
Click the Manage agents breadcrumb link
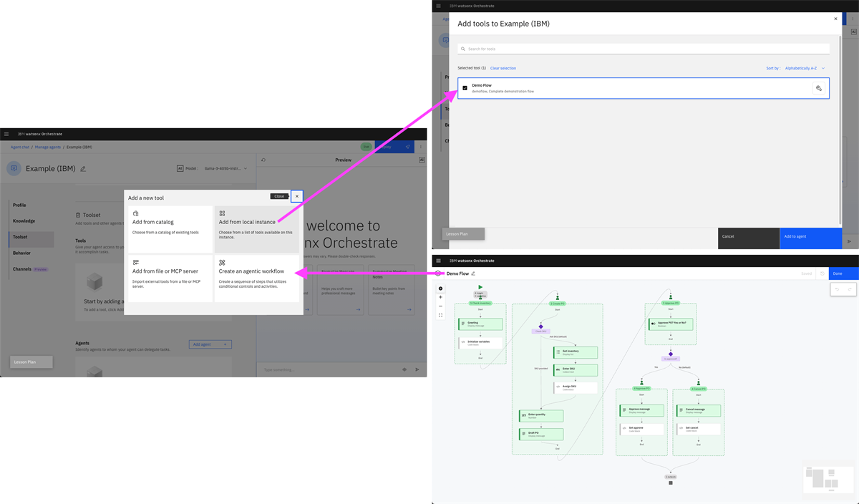pos(48,147)
